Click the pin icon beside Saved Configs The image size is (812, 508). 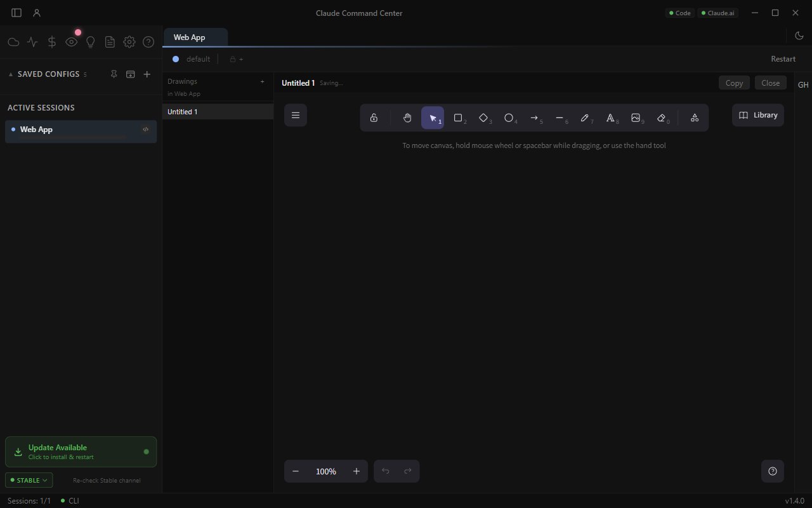point(114,74)
